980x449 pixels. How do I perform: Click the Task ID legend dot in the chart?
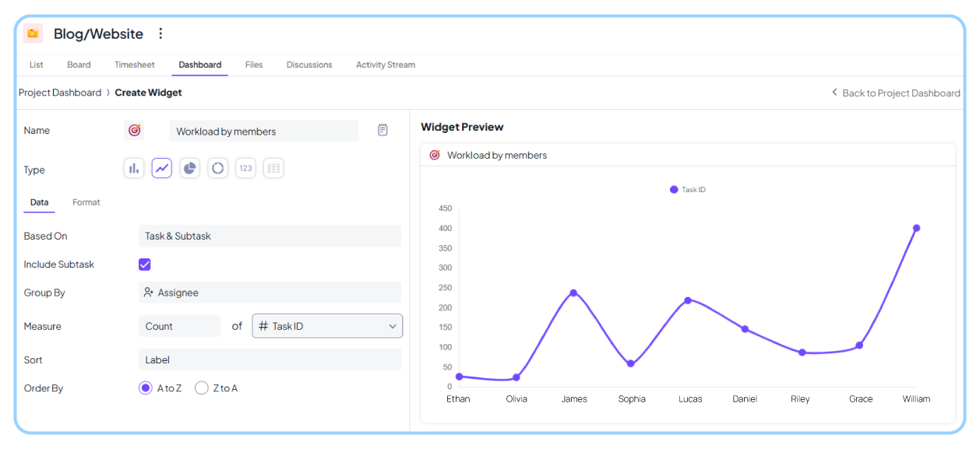(x=674, y=189)
